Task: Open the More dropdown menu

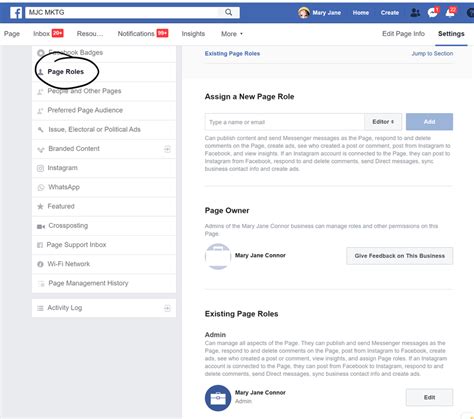Action: point(232,34)
